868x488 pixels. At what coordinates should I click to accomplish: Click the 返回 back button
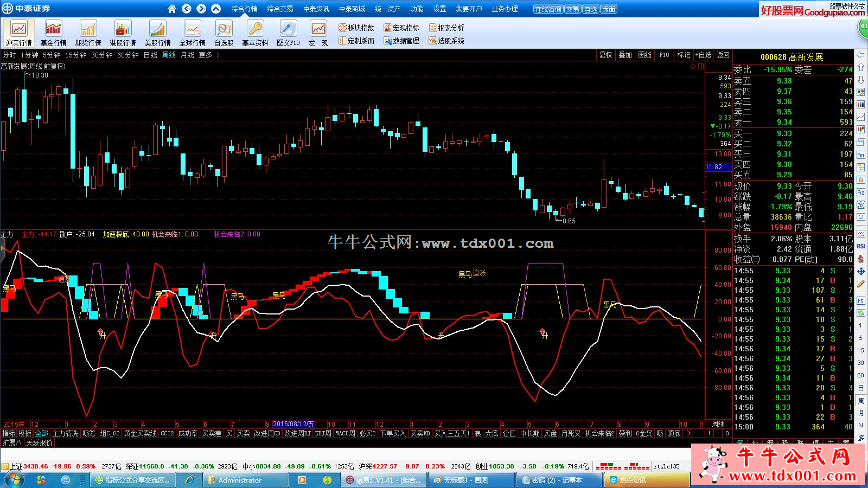(723, 55)
